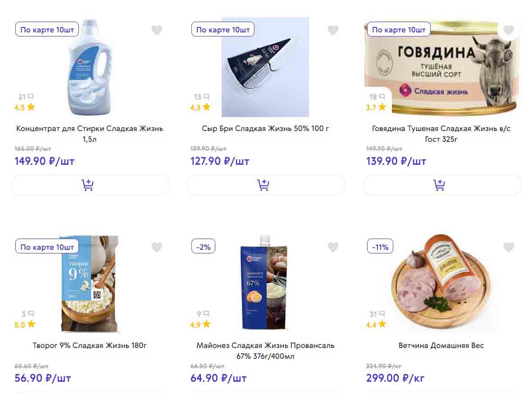Click the 4.9 star rating on mayonnaise

pyautogui.click(x=200, y=325)
